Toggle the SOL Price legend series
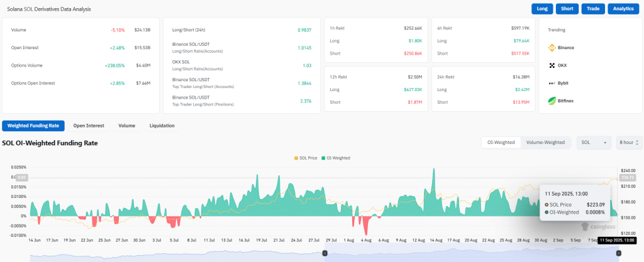Screen dimensions: 644x262 coord(306,158)
